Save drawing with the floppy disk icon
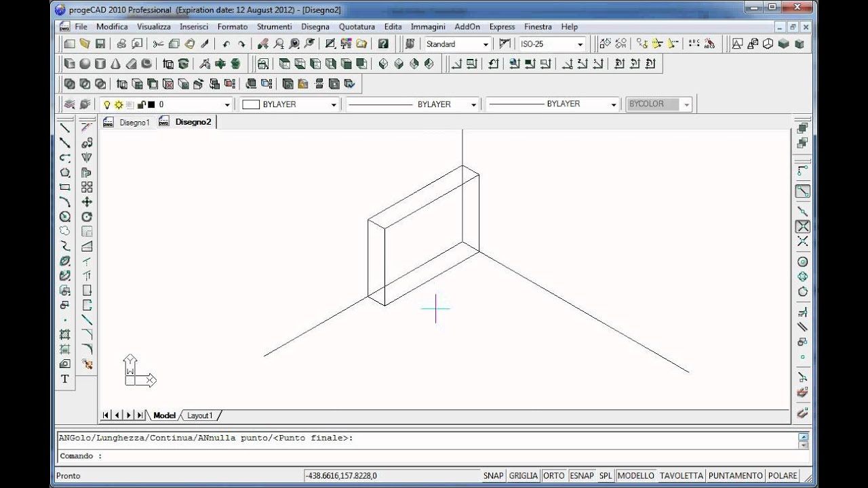 (x=100, y=44)
